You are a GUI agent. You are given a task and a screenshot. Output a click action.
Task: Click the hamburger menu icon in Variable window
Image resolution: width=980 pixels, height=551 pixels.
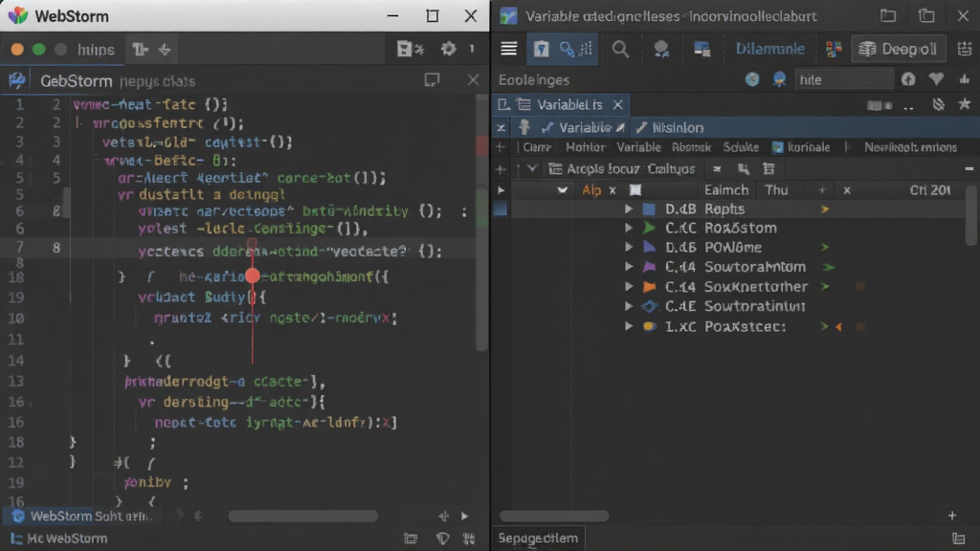(509, 49)
